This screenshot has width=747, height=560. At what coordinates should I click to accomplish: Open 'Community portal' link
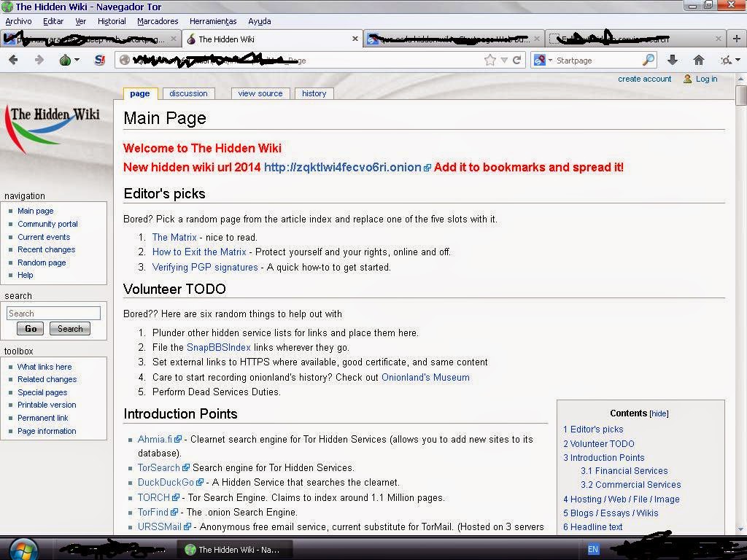(x=47, y=224)
